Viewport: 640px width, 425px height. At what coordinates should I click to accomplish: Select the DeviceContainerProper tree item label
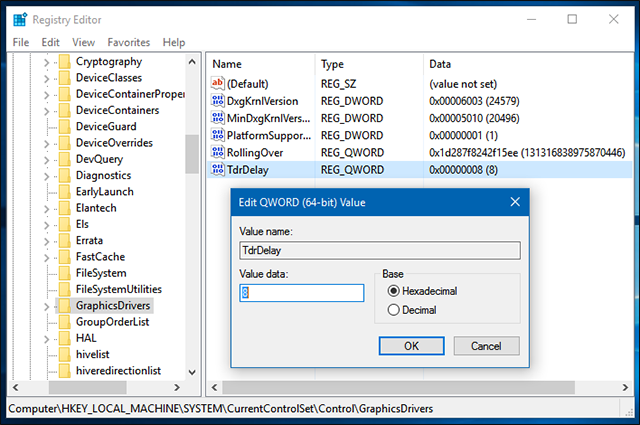[x=130, y=94]
